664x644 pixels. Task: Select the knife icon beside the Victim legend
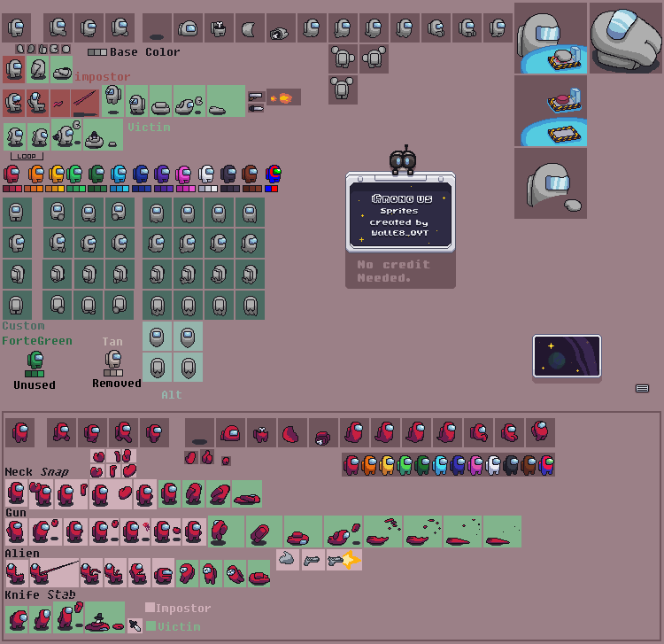pyautogui.click(x=135, y=625)
